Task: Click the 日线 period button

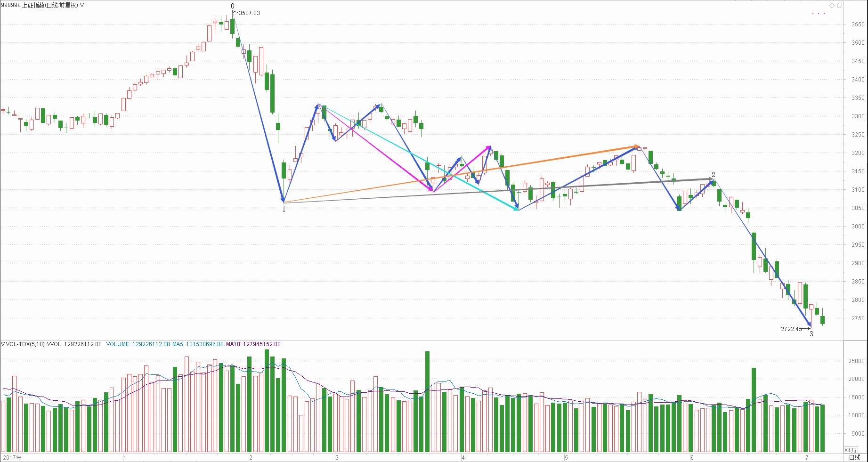Action: click(x=854, y=457)
